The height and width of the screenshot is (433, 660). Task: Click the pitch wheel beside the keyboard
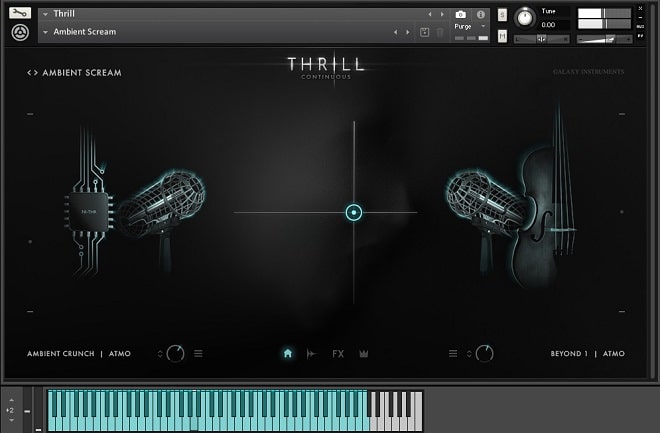pos(27,410)
